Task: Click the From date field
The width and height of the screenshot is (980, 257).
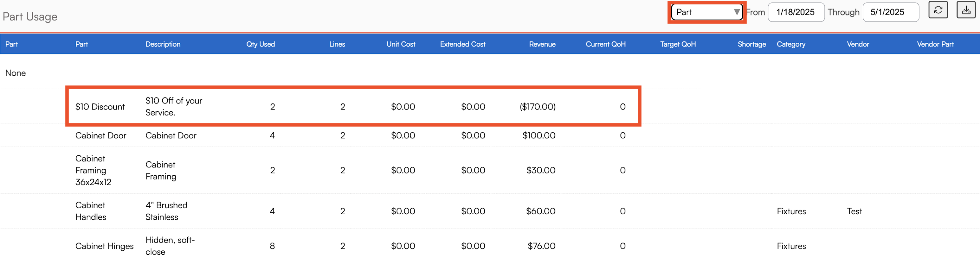Action: (x=796, y=12)
